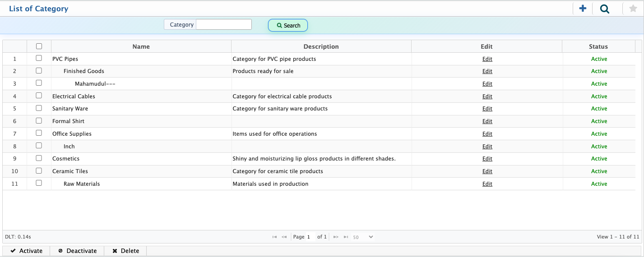Click the Status column header
644x257 pixels.
point(598,46)
